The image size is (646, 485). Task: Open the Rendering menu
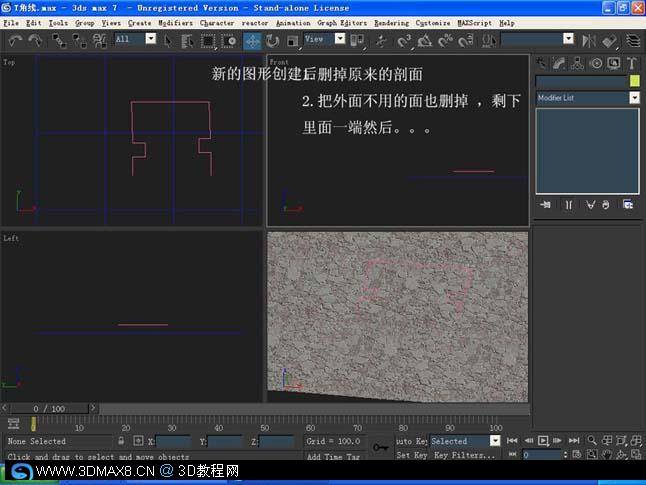(391, 23)
